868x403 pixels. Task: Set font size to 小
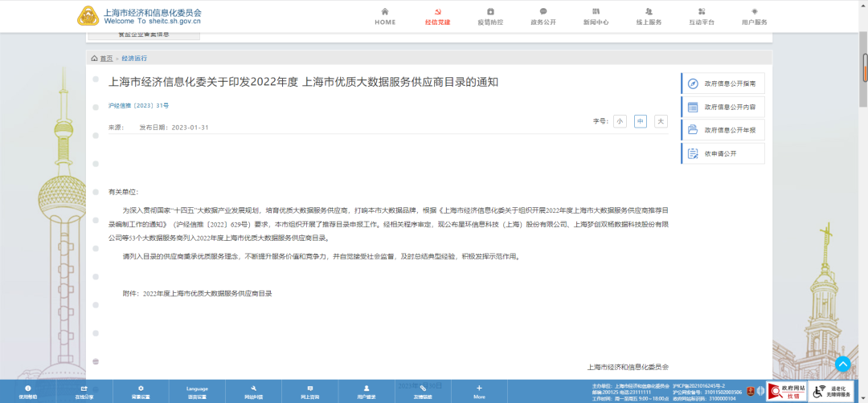(620, 121)
